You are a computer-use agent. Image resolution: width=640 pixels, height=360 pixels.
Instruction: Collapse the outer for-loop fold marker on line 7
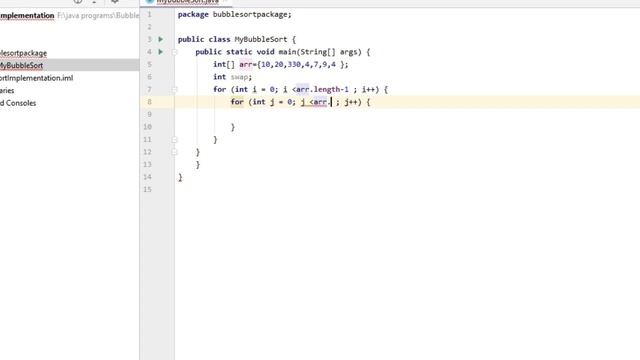[x=174, y=89]
